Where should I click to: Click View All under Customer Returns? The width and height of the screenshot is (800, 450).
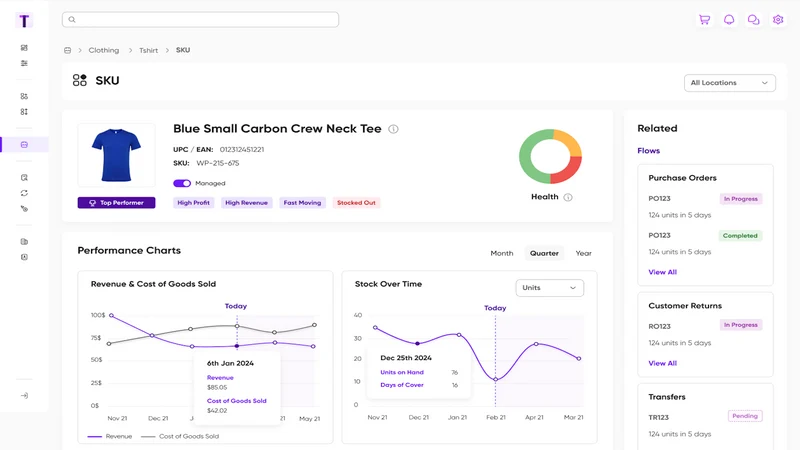pyautogui.click(x=662, y=363)
